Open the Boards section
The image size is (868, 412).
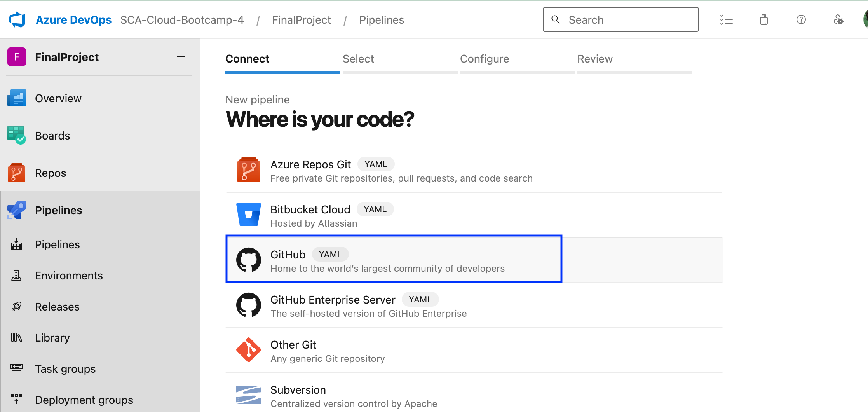tap(53, 135)
